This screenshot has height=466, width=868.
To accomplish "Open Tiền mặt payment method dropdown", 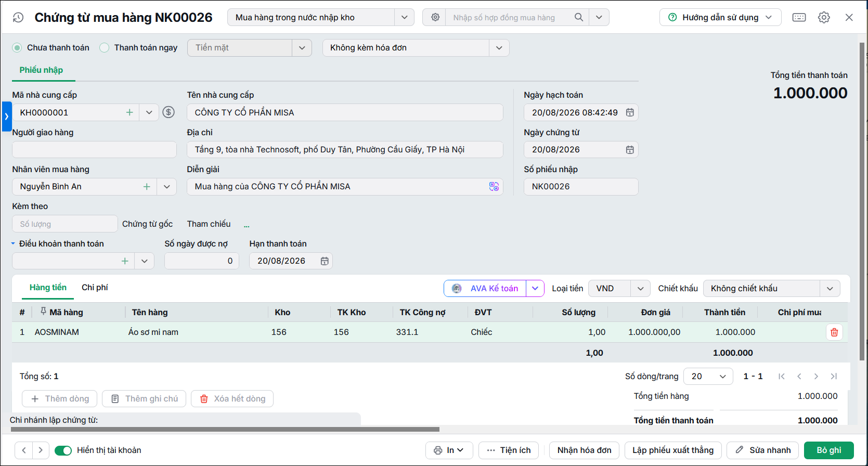I will pos(302,48).
